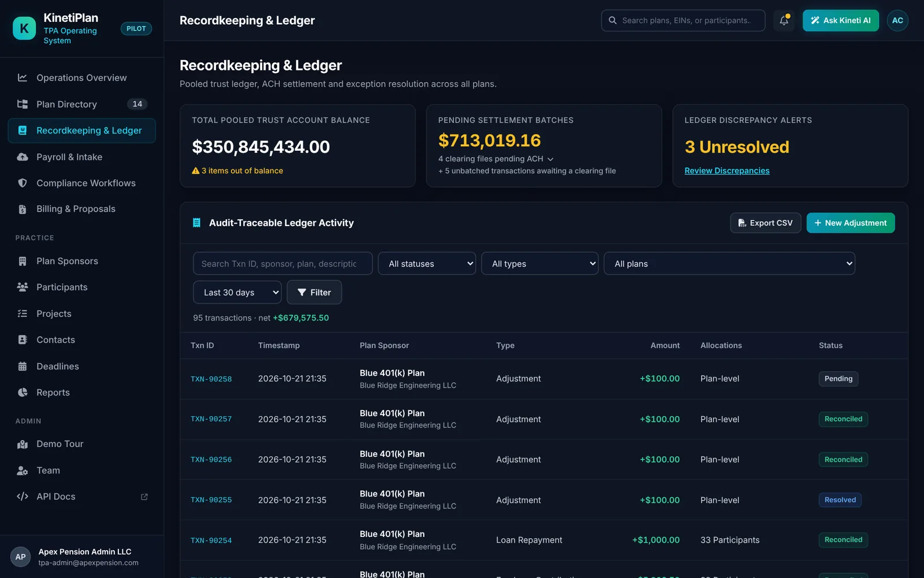The image size is (924, 578).
Task: Click the Export CSV button
Action: point(766,223)
